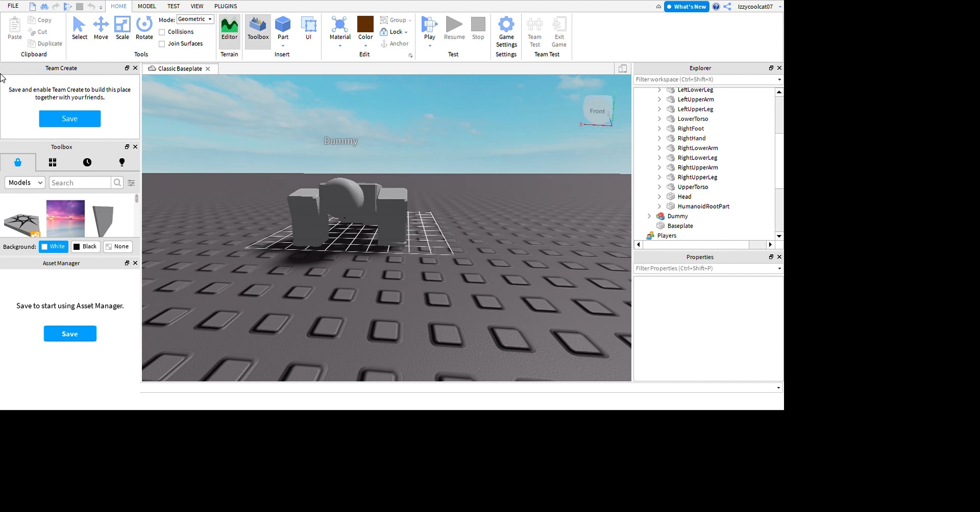Switch to the Rotate tool

pos(144,28)
